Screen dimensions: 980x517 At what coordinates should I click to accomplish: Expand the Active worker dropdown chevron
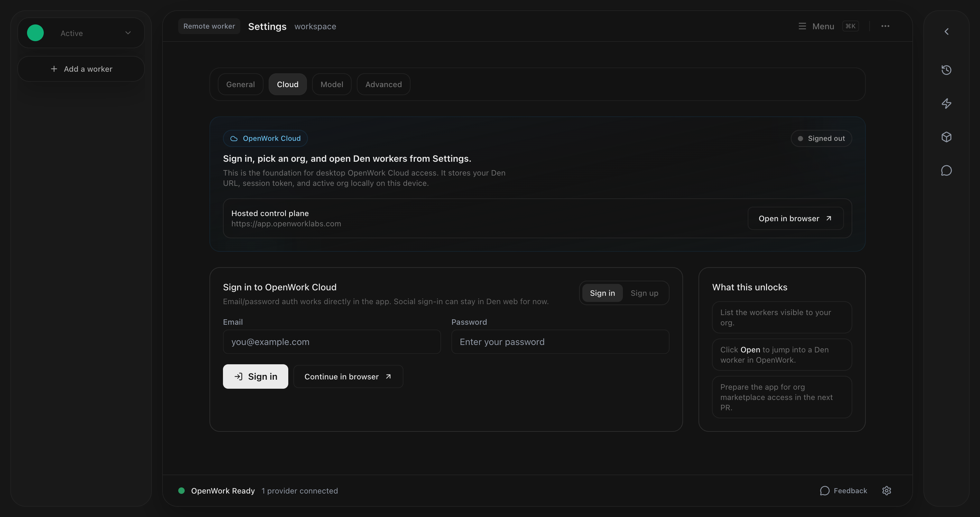(x=128, y=33)
